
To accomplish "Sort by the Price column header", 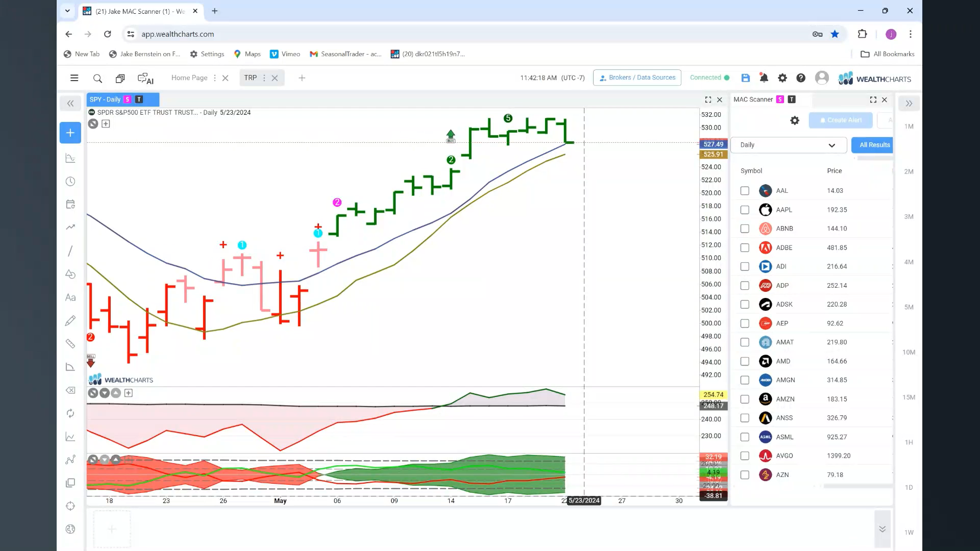I will click(834, 171).
